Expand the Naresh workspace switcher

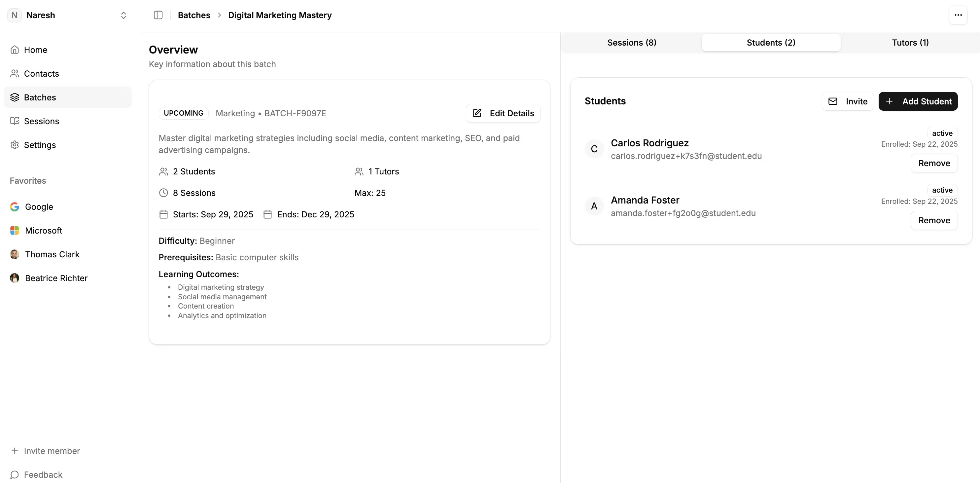point(123,15)
